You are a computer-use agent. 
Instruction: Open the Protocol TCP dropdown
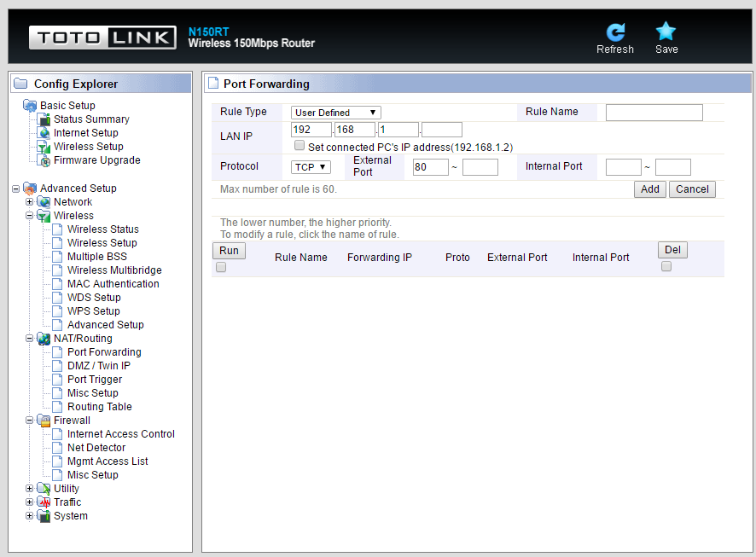click(x=311, y=167)
